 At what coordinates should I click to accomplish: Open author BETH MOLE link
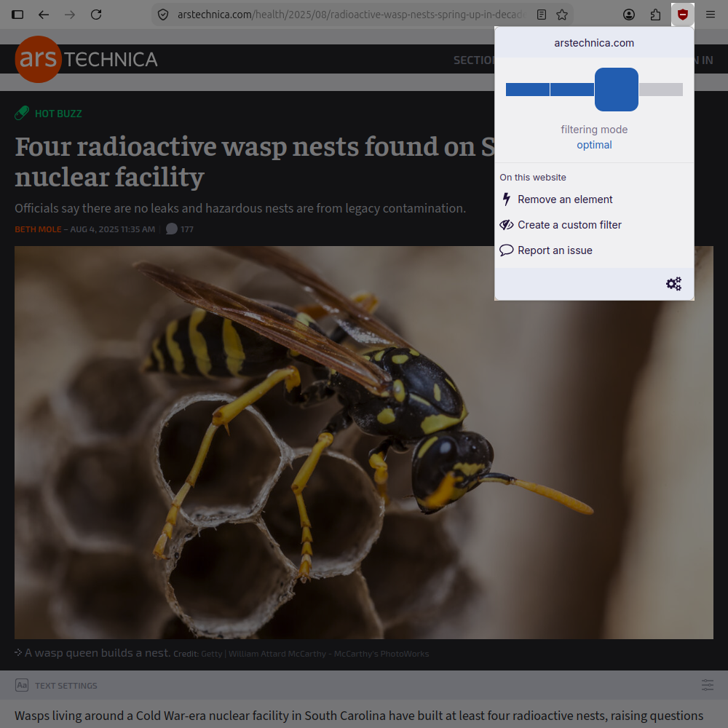pos(38,229)
